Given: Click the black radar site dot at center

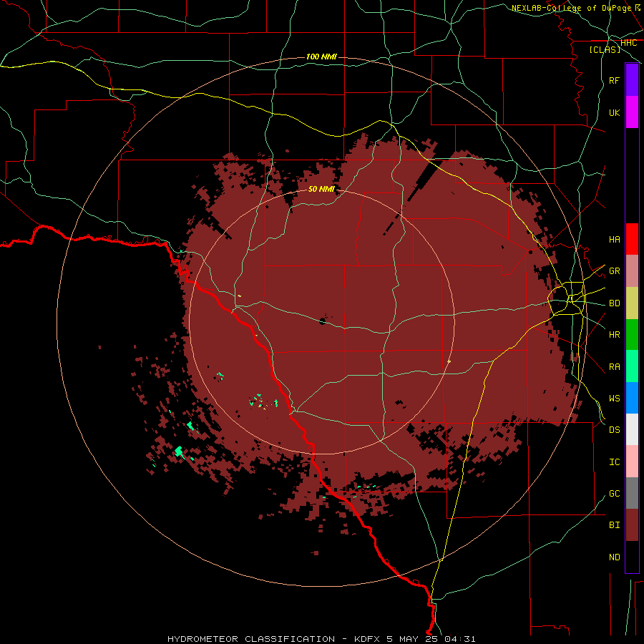Looking at the screenshot, I should click(x=323, y=321).
